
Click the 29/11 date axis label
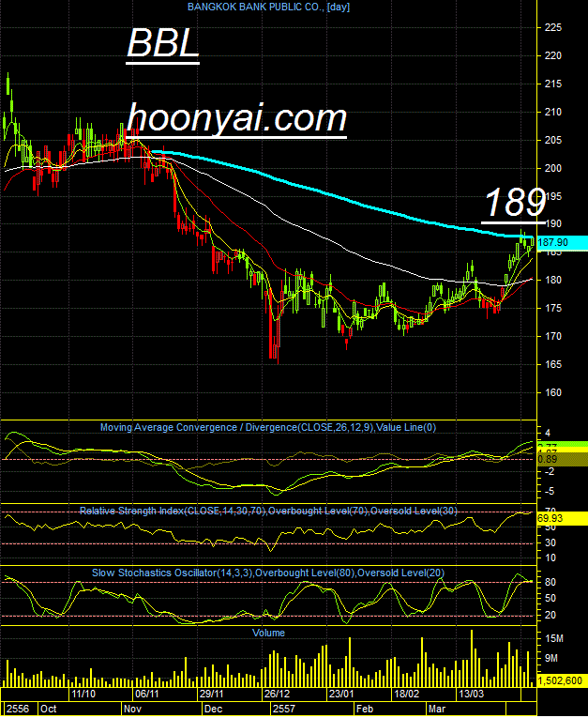[212, 694]
